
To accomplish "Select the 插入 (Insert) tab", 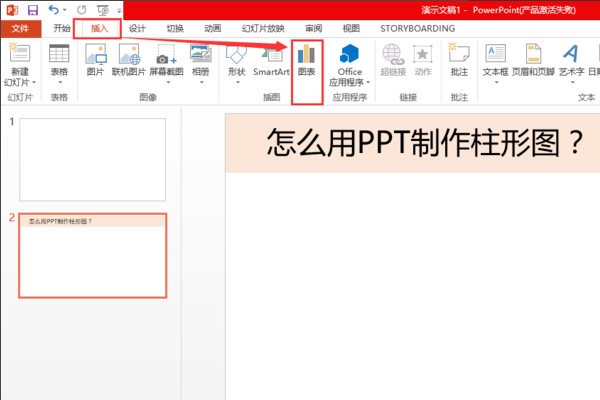I will pyautogui.click(x=99, y=28).
